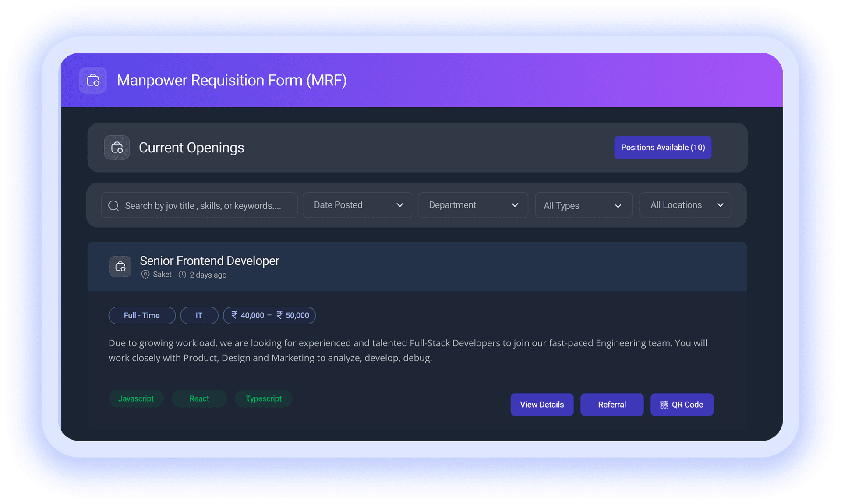Click the Referral button
Screen dimensions: 841x504
point(611,405)
